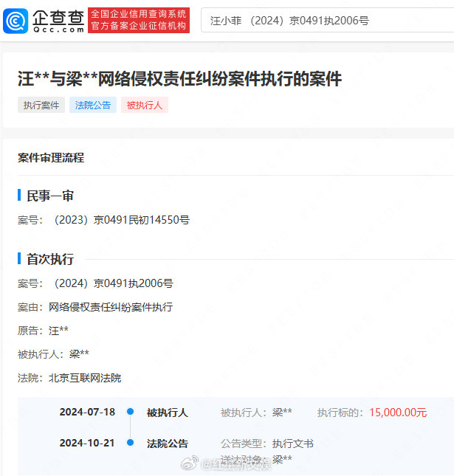Click the 案件审理流程 section heading
The height and width of the screenshot is (476, 454).
(51, 157)
